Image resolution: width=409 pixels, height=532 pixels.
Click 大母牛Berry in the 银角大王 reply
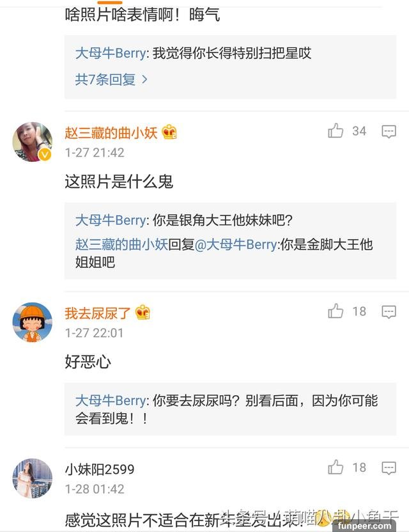click(x=111, y=220)
